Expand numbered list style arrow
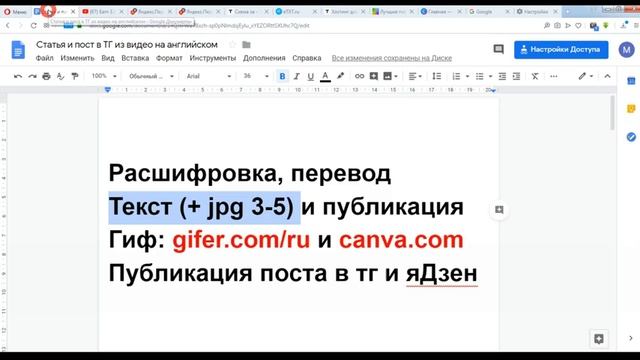 click(x=467, y=76)
